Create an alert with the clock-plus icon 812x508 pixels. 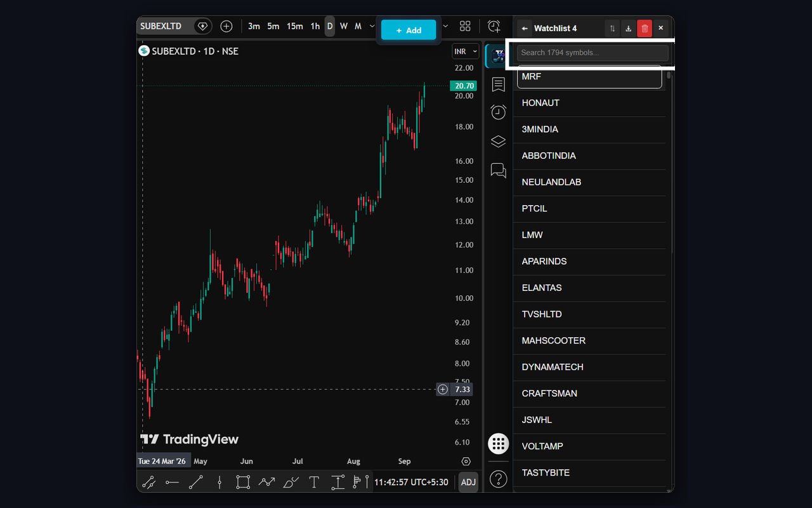click(494, 26)
